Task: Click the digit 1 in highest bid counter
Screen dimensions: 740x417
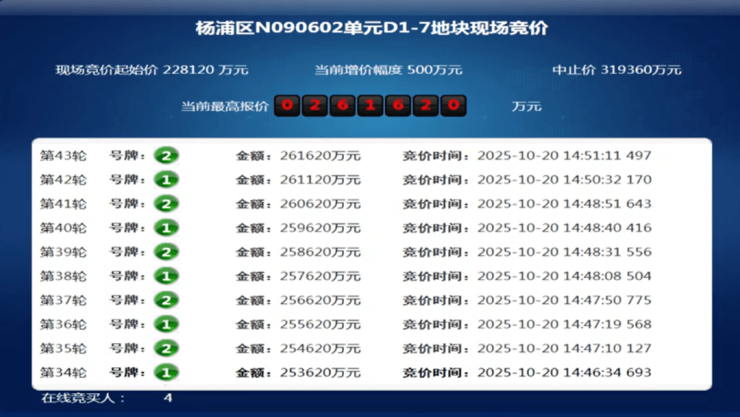Action: (x=370, y=106)
